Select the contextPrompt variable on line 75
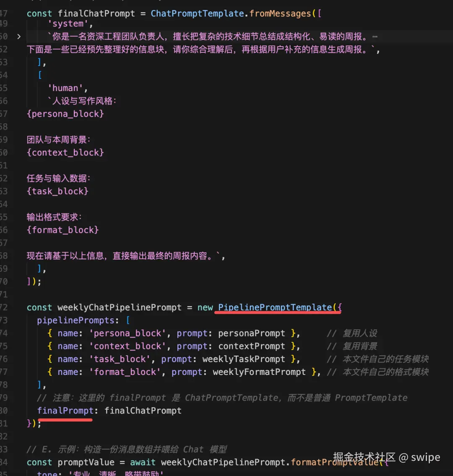 (x=252, y=346)
